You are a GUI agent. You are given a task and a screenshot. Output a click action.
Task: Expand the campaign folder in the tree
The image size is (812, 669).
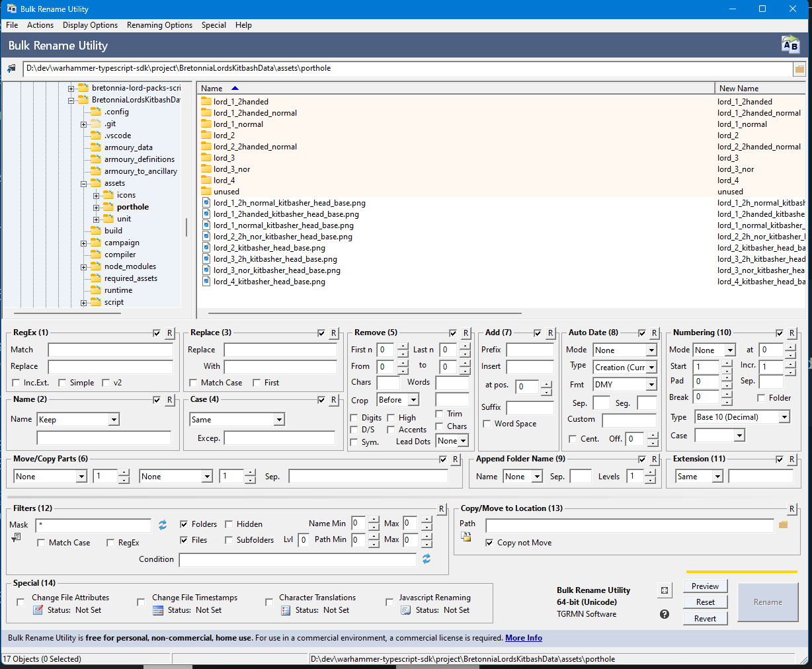point(84,243)
